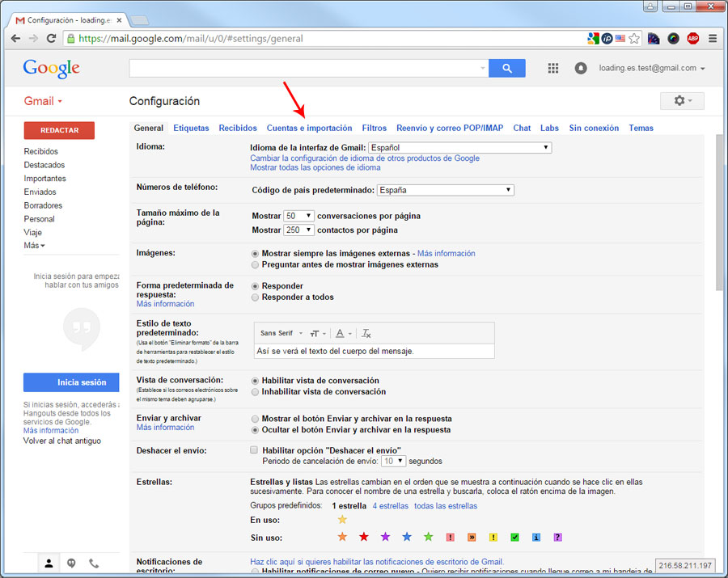Select Inhabilitar vista de conversación
The image size is (728, 578).
click(x=255, y=392)
